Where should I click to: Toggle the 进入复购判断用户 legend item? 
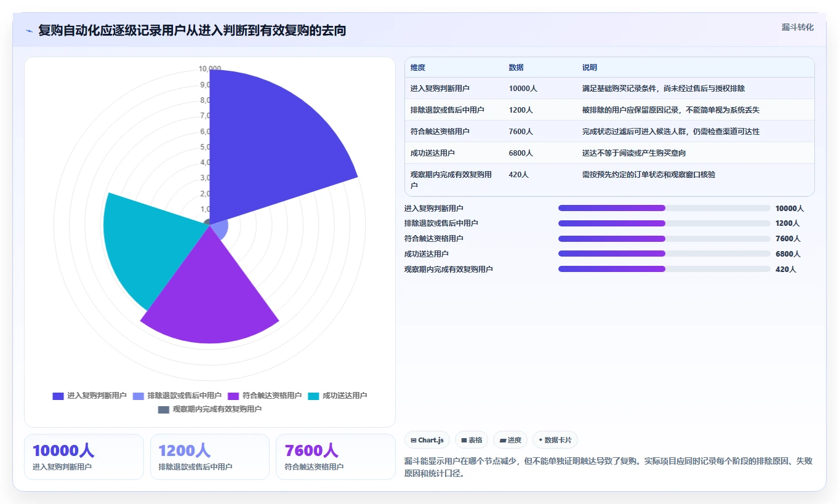pyautogui.click(x=90, y=396)
